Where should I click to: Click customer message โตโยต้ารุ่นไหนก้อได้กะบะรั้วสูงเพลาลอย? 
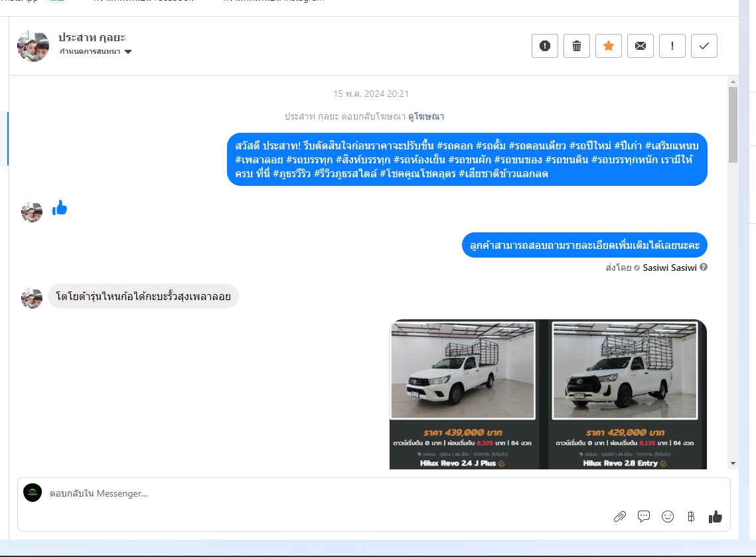[143, 296]
